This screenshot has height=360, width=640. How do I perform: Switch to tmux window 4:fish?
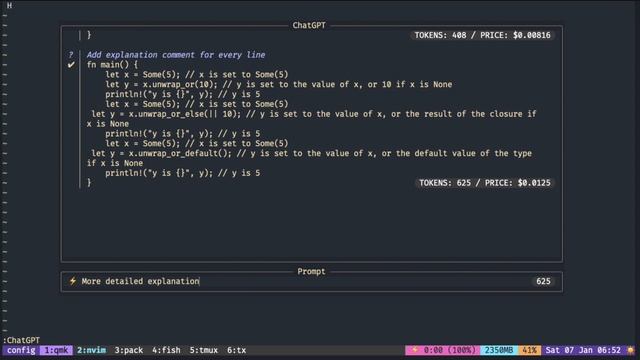tap(166, 350)
